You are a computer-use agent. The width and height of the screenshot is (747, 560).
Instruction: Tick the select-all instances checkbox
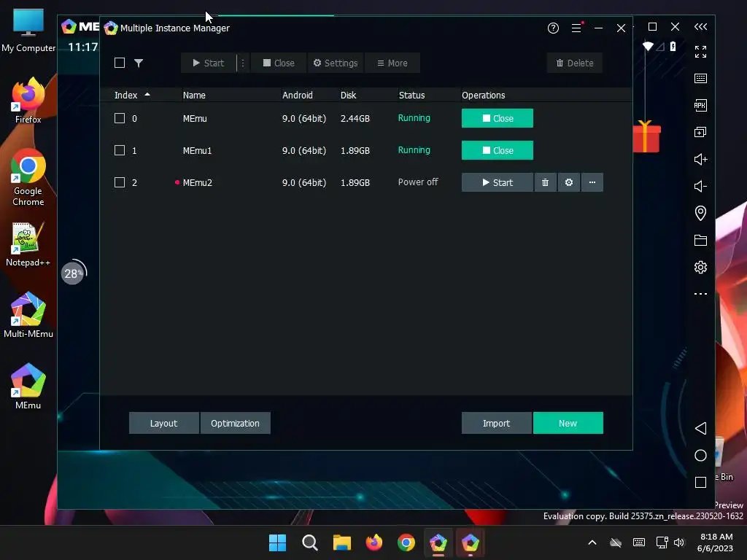pyautogui.click(x=120, y=63)
